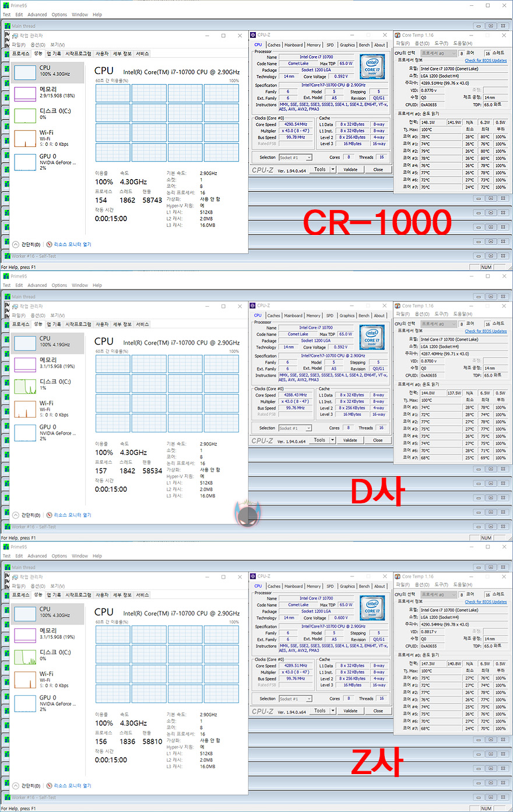Open Check for BIOS Updates link in CR-1000 Core Temp

486,60
